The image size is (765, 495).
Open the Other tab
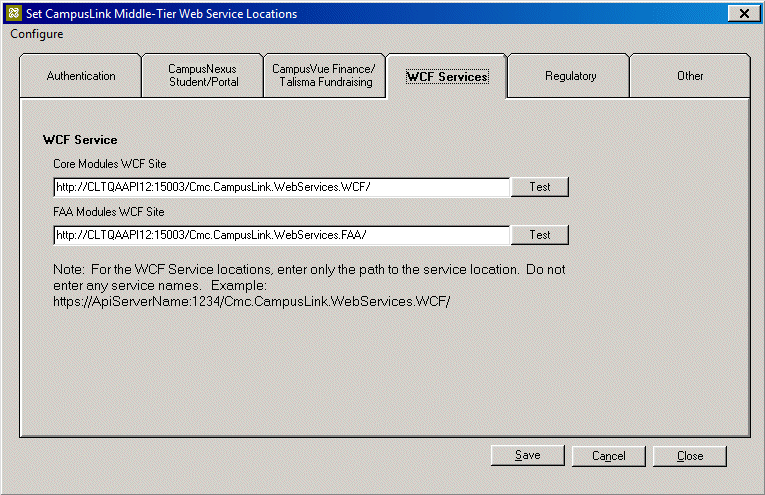690,76
